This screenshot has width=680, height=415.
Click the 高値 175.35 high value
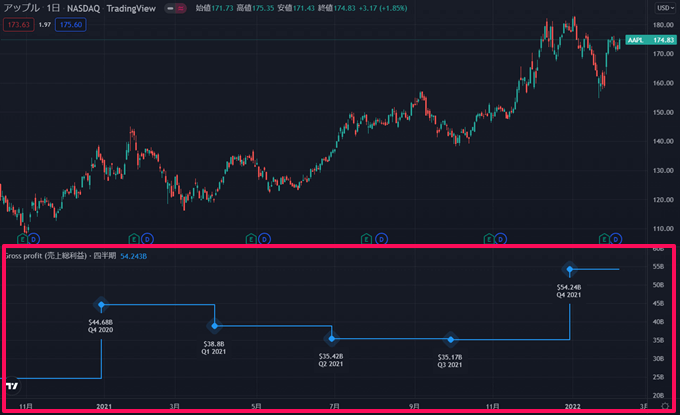255,8
